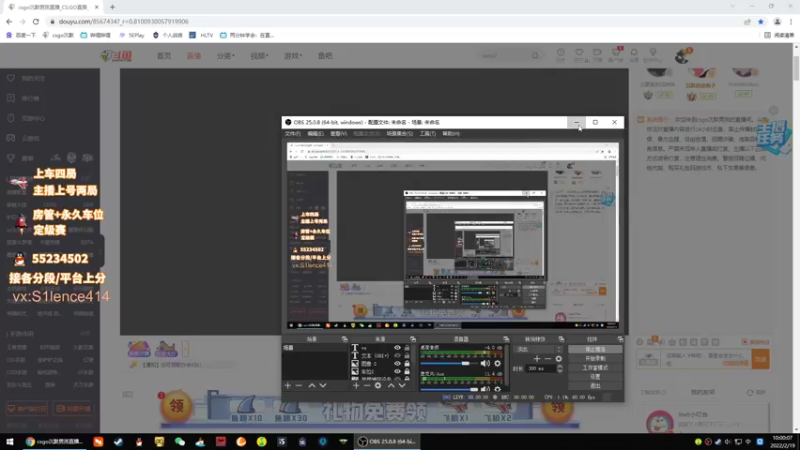Viewport: 800px width, 450px height.
Task: Click the Chrome address bar
Action: pyautogui.click(x=393, y=21)
